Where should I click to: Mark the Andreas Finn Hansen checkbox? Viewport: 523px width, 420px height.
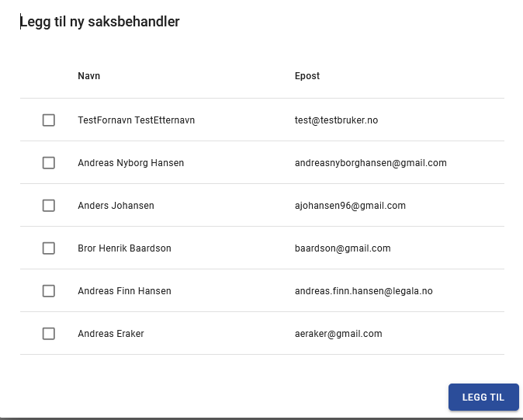click(49, 291)
